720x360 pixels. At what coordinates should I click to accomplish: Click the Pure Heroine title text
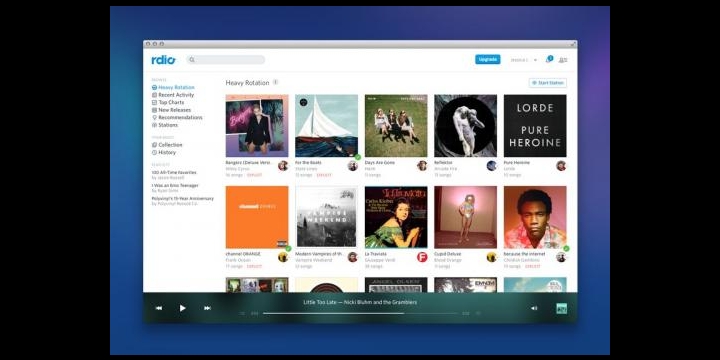517,163
